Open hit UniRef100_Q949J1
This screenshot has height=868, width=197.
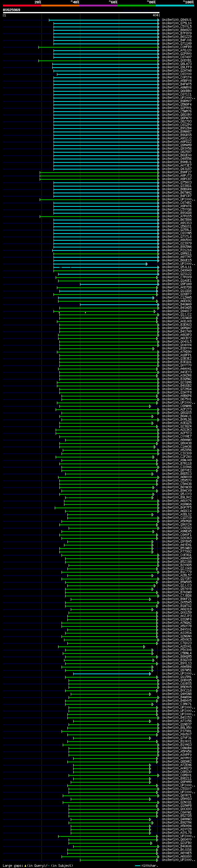click(176, 20)
